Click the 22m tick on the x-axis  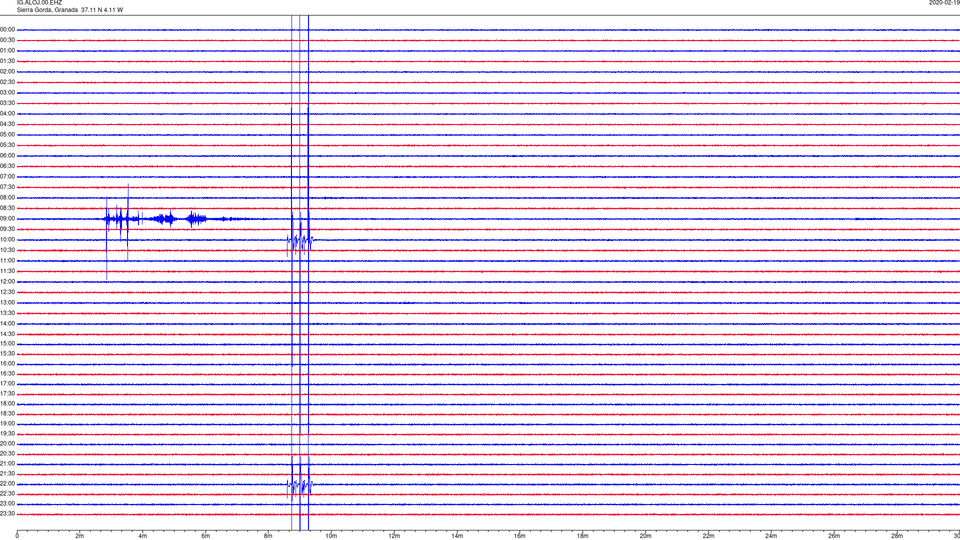pos(708,536)
